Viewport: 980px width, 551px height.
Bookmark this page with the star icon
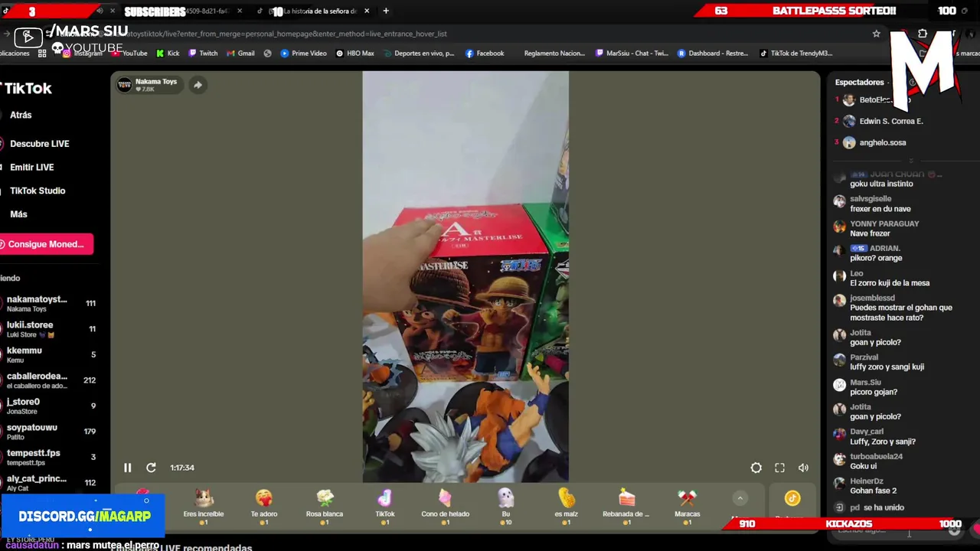pyautogui.click(x=877, y=34)
